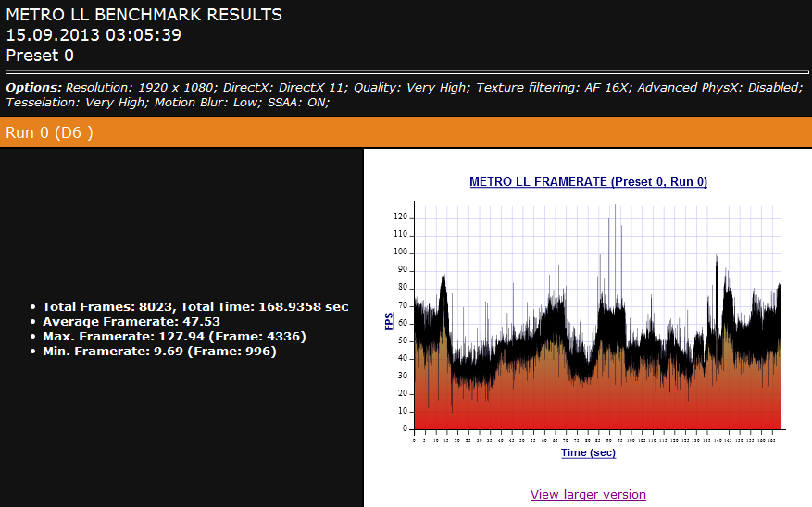Click the 'Time (sec)' axis label

coord(588,452)
